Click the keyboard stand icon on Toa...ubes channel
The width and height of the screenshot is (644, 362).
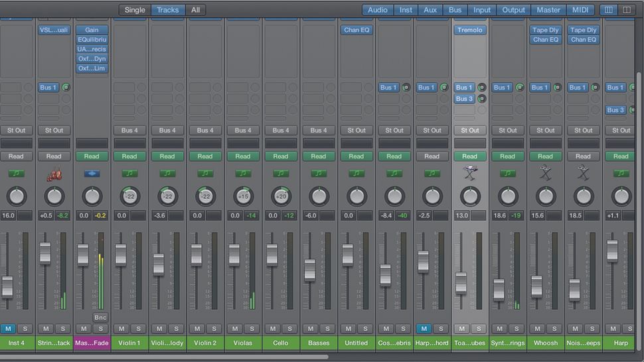[x=470, y=174]
